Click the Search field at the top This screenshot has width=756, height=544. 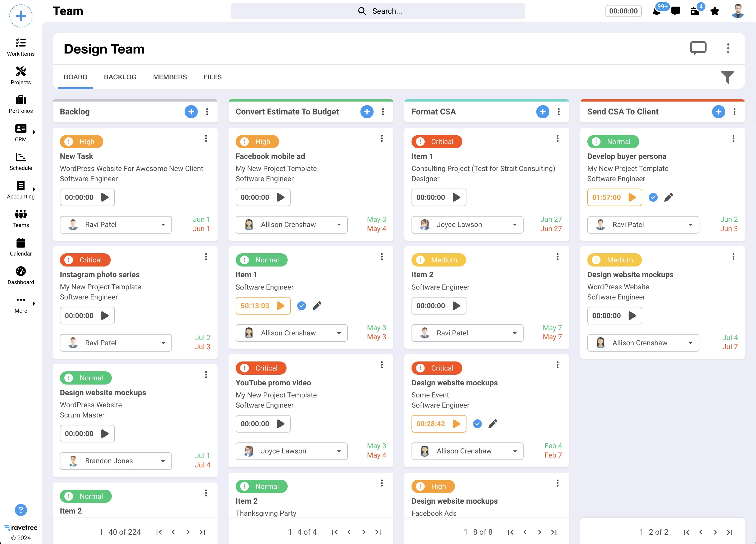(x=378, y=11)
